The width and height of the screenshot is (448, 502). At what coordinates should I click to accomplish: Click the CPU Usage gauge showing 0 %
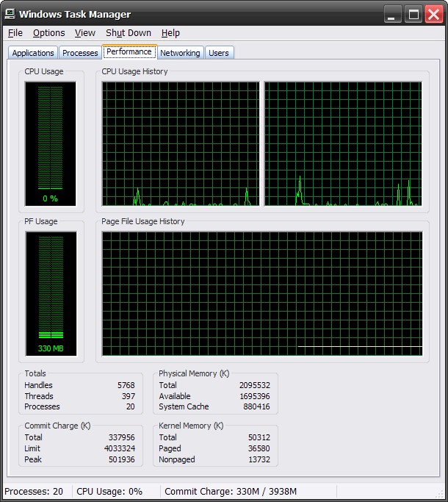click(51, 143)
